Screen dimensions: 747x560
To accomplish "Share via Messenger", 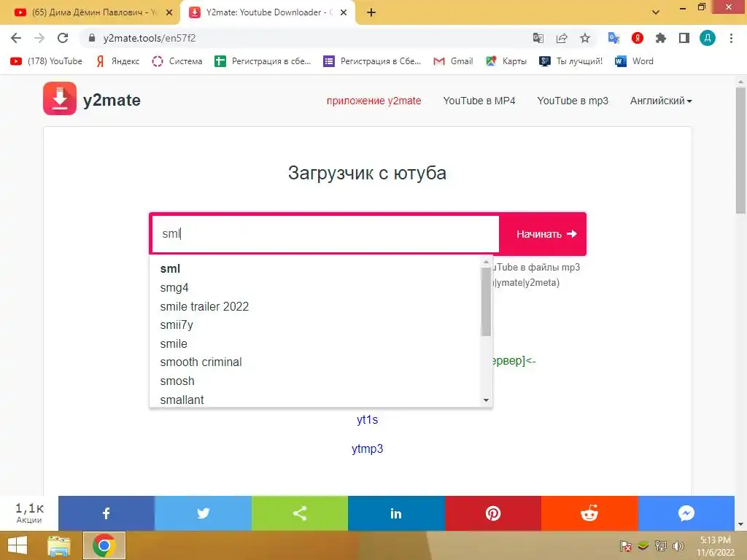I will 686,513.
